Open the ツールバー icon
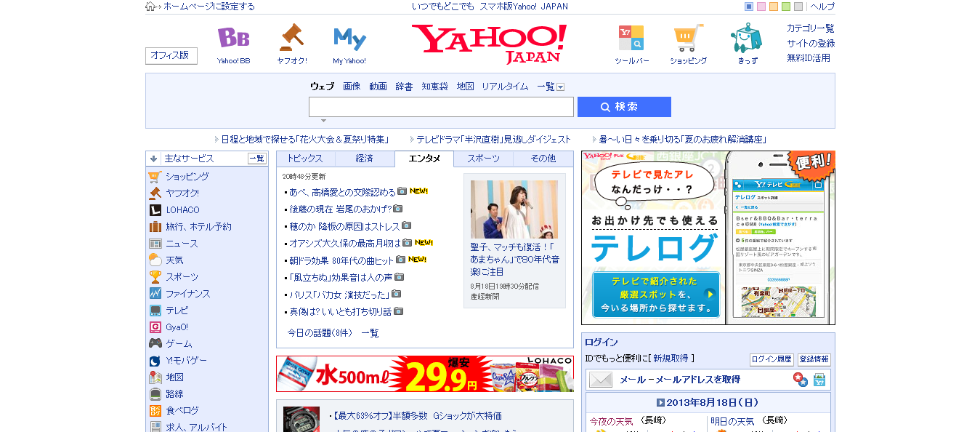This screenshot has width=980, height=432. [x=631, y=38]
